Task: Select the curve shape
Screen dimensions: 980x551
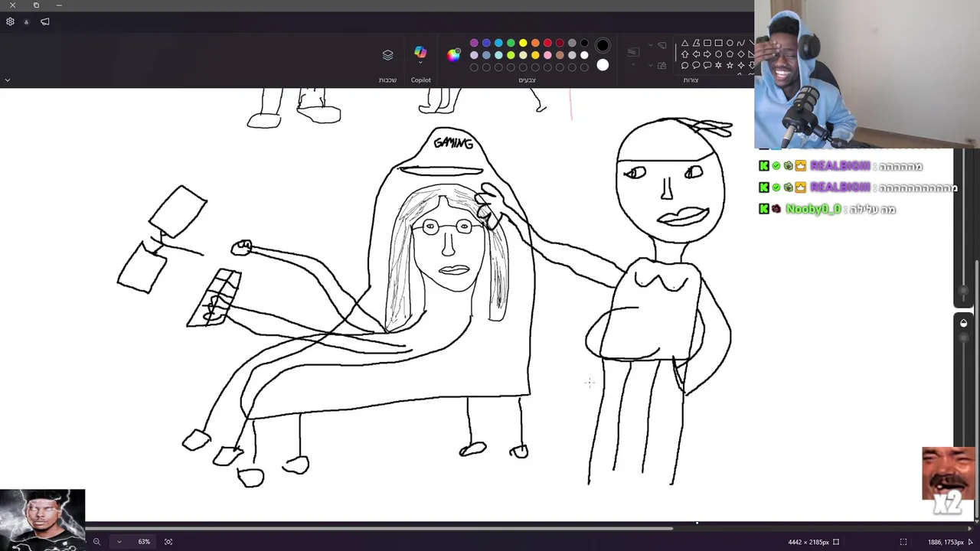Action: 740,43
